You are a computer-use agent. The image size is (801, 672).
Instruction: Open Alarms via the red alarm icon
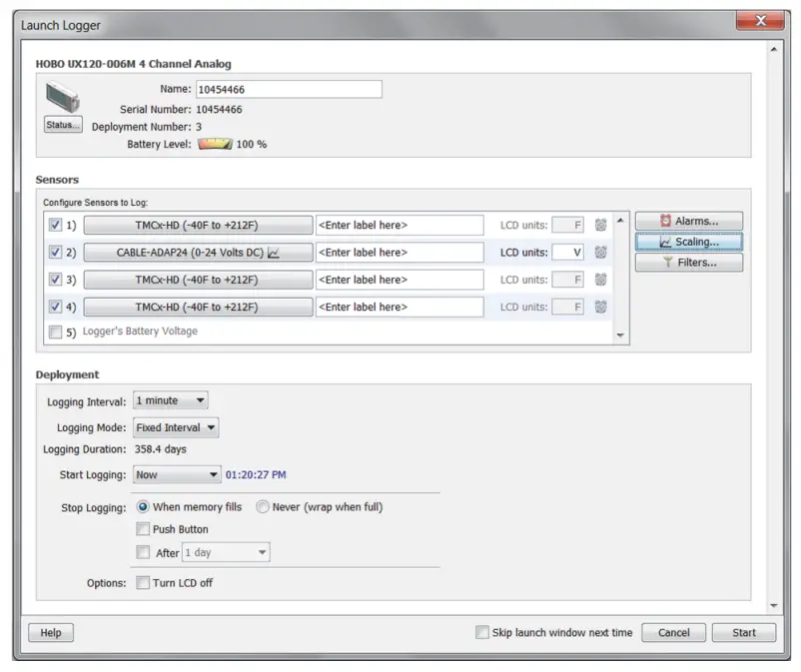tap(666, 221)
